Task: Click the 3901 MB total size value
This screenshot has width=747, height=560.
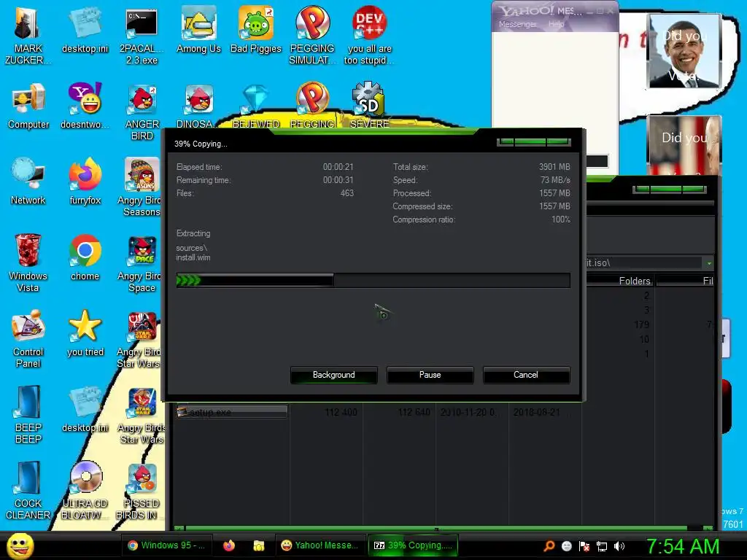Action: 554,167
